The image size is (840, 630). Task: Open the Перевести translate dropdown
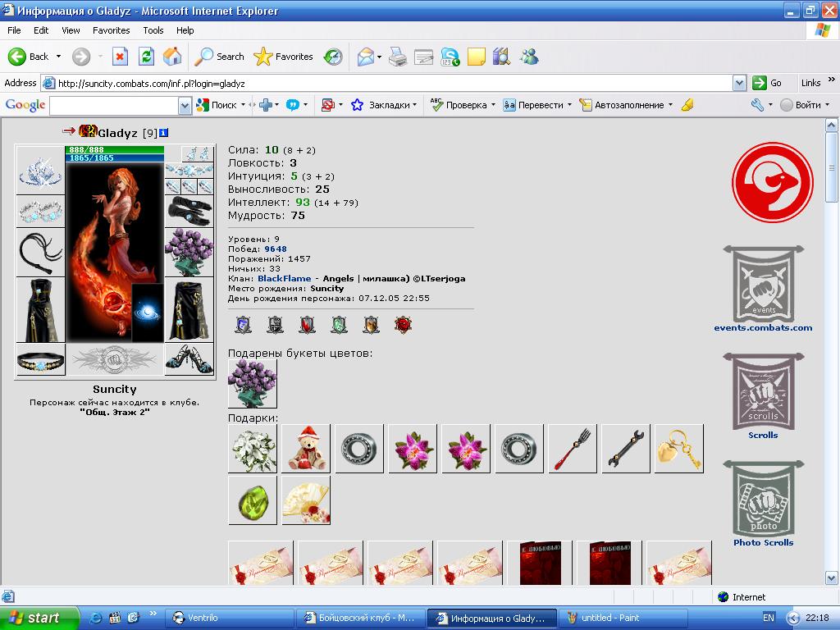[569, 105]
